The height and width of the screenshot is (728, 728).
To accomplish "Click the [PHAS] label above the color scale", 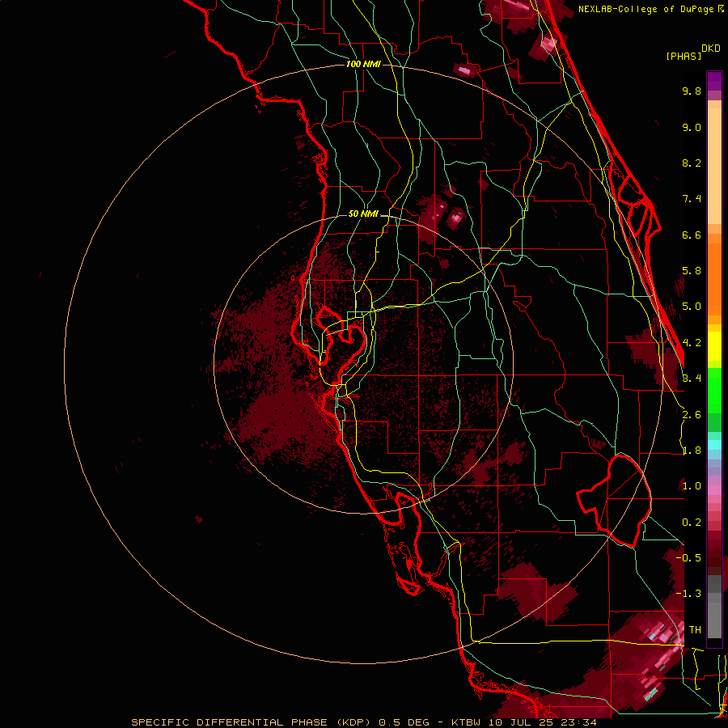I will click(684, 56).
